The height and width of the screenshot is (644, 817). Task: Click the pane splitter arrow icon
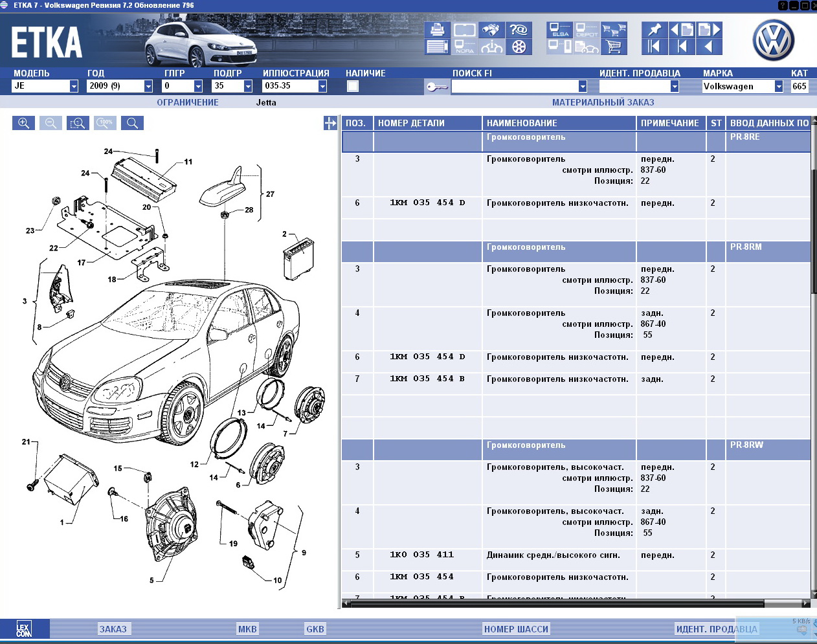[330, 123]
